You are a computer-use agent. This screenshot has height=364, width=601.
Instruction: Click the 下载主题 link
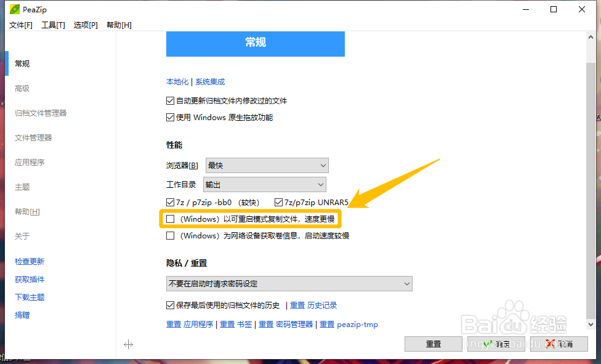pos(30,297)
